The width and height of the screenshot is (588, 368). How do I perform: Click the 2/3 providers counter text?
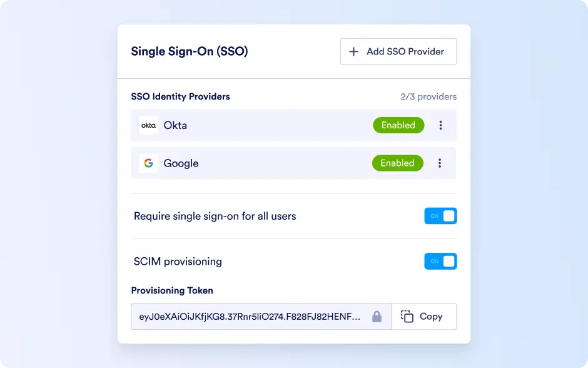428,97
